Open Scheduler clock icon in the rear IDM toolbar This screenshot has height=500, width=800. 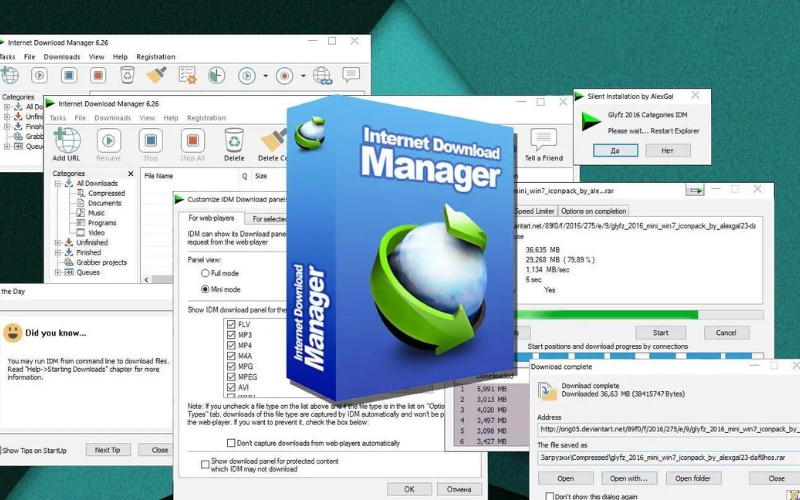coord(217,76)
